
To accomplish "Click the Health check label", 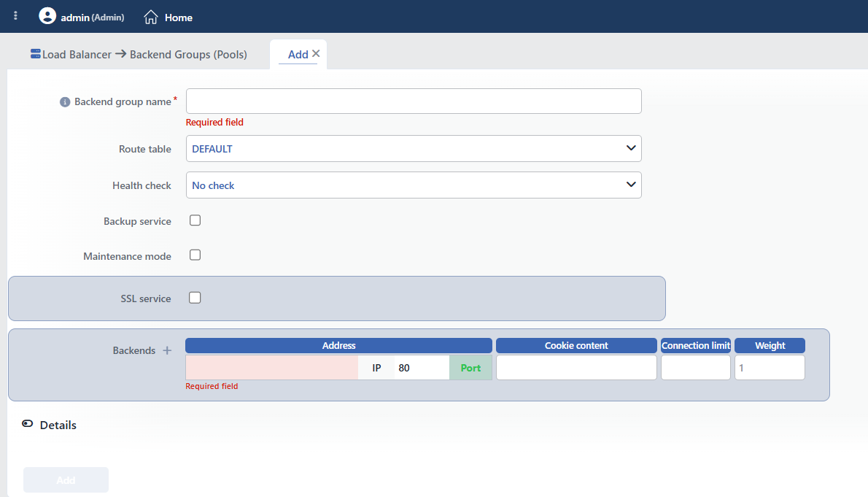I will point(142,185).
